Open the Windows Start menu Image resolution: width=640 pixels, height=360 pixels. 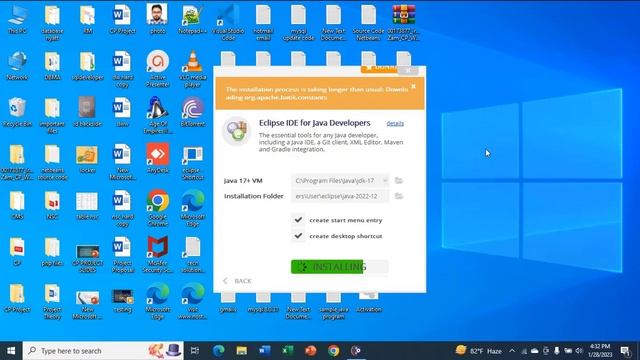[x=11, y=351]
